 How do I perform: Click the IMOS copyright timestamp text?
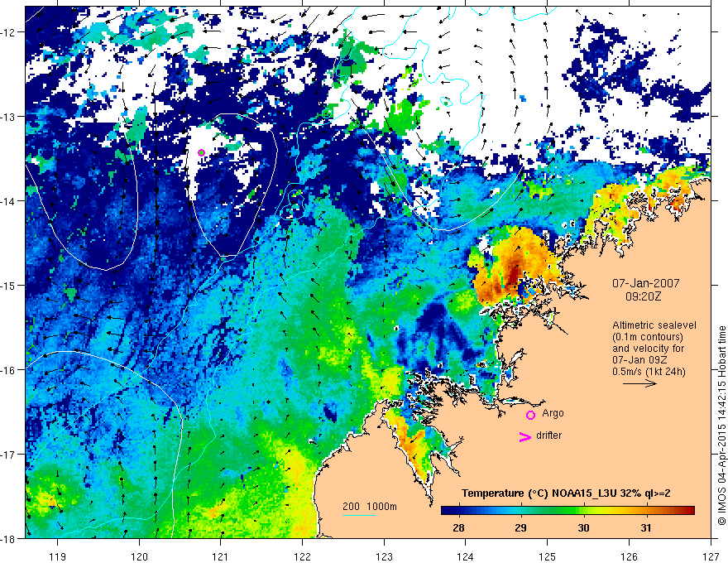click(721, 426)
